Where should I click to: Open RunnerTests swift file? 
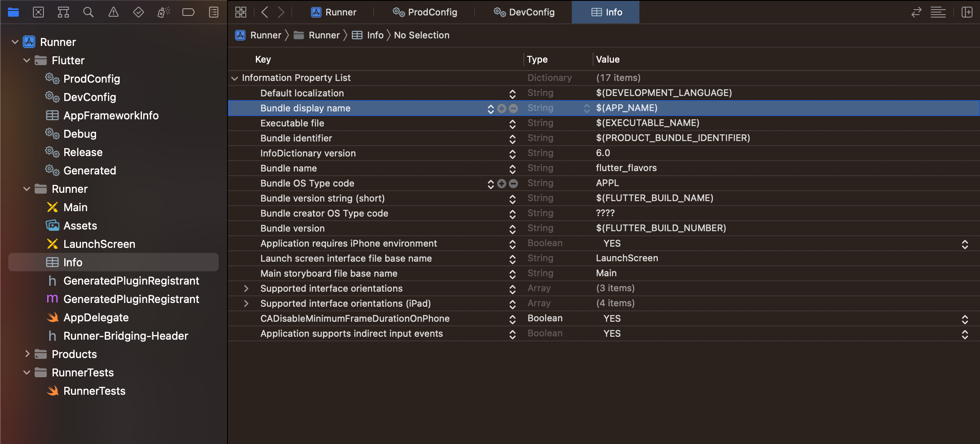pos(86,391)
